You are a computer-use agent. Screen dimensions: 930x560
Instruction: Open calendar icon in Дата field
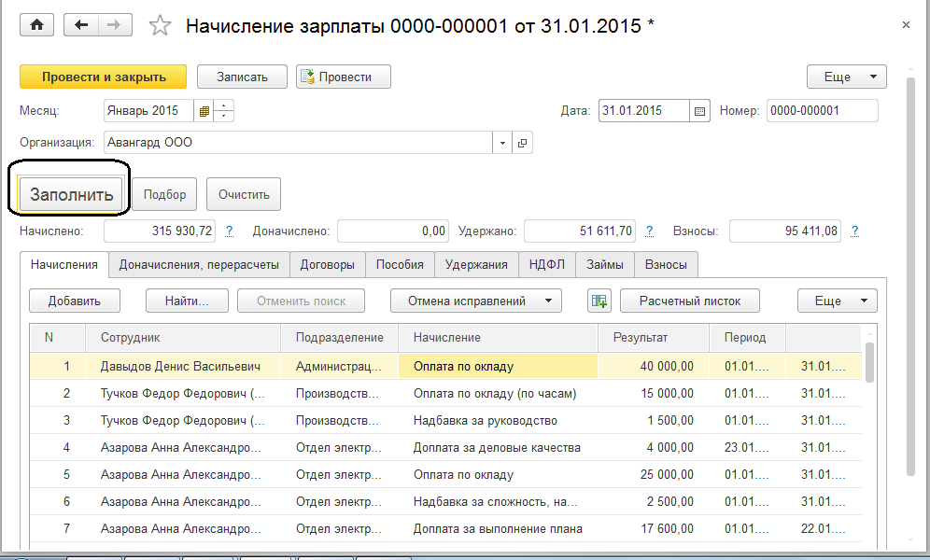(699, 111)
